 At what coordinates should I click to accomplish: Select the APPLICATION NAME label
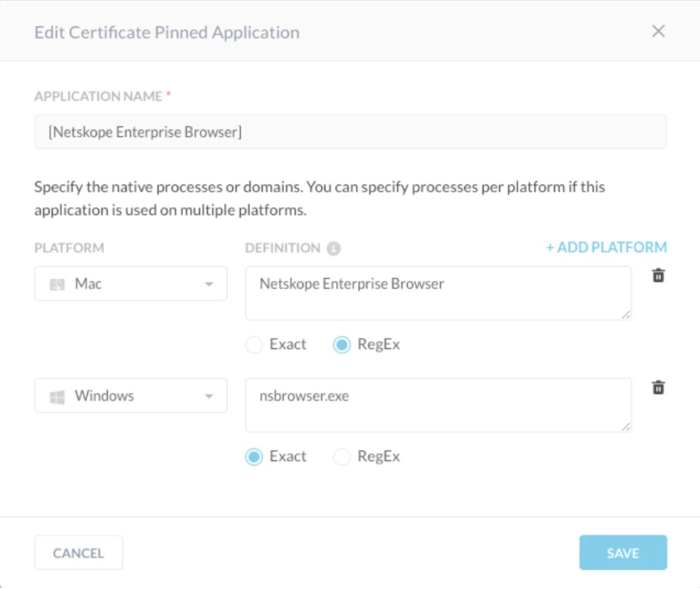coord(98,96)
